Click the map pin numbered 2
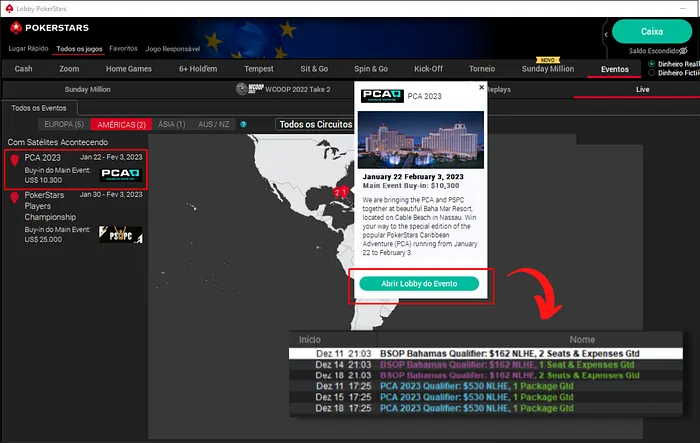This screenshot has height=443, width=700. (x=337, y=192)
